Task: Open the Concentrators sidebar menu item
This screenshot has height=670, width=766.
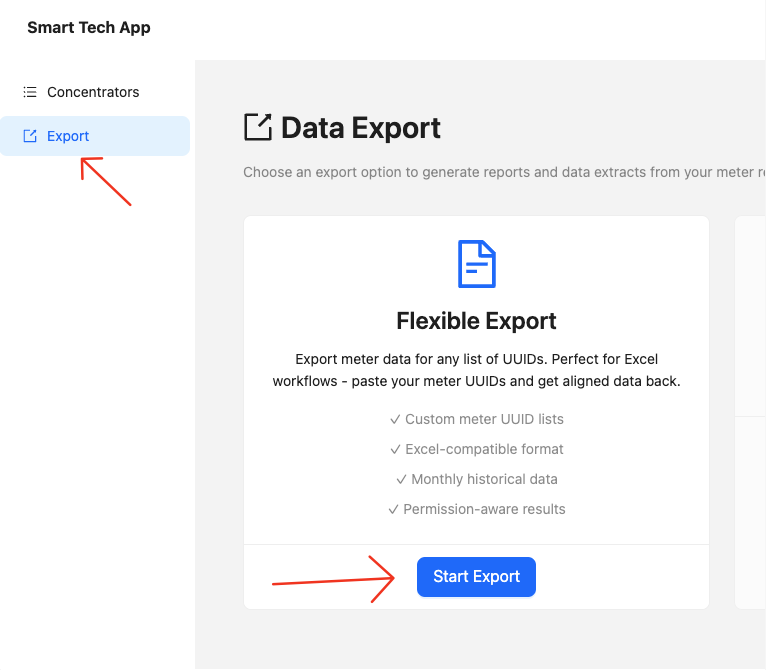Action: click(93, 92)
